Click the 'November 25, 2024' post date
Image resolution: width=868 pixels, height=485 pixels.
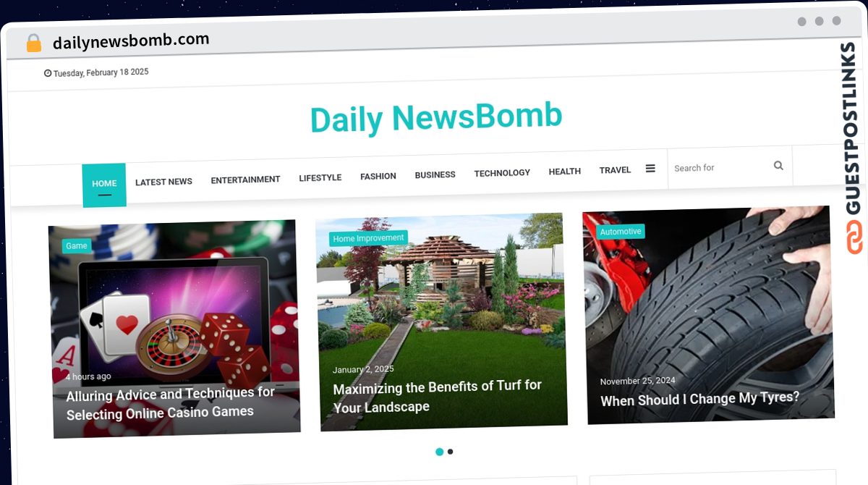coord(637,381)
